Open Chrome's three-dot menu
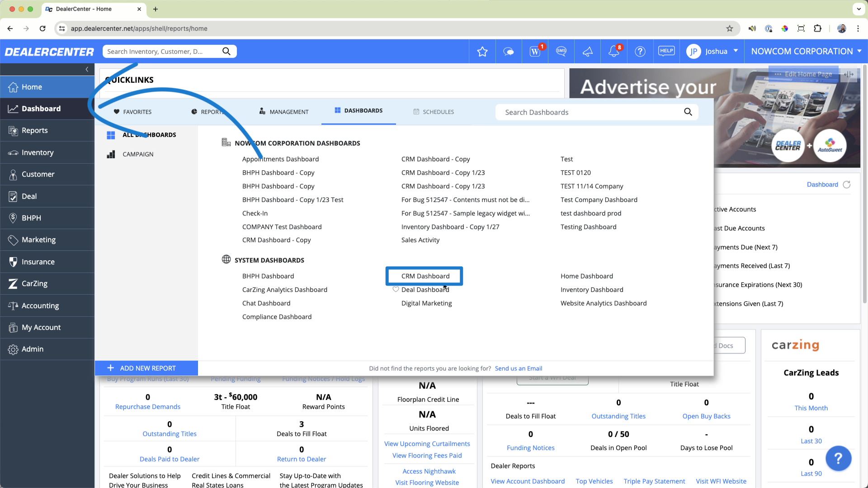This screenshot has width=868, height=488. click(x=858, y=28)
